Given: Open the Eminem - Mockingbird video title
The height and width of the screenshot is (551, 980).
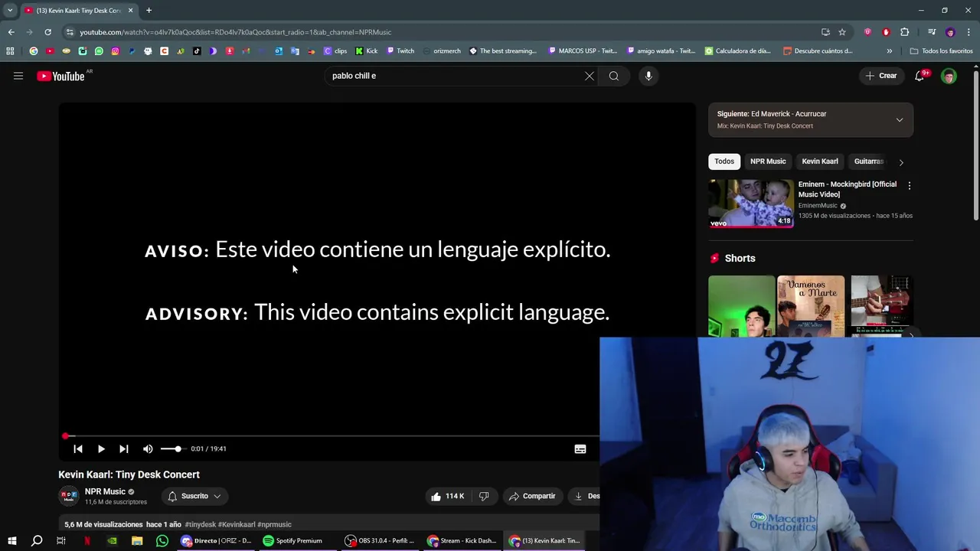Looking at the screenshot, I should [x=848, y=189].
